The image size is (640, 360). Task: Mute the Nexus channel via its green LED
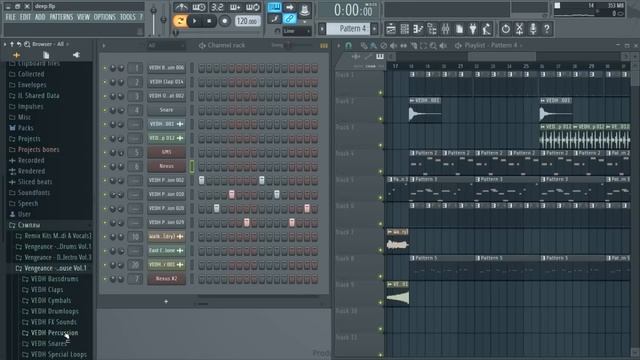click(105, 167)
